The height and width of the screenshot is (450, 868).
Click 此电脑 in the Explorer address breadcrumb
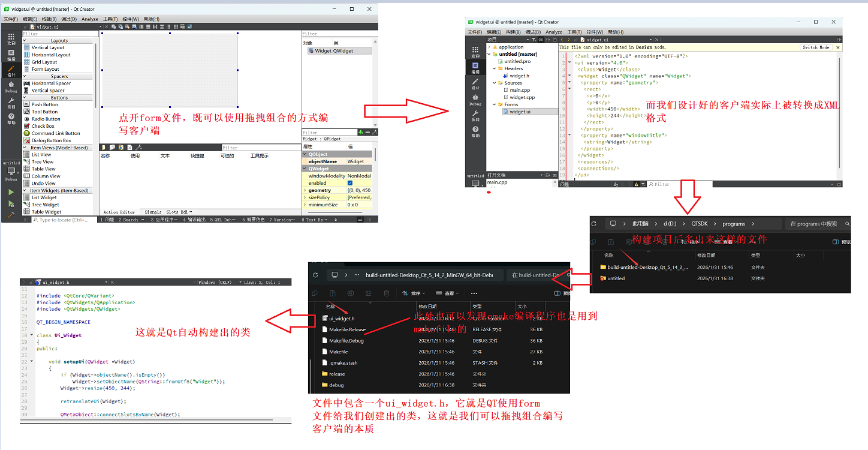coord(641,224)
